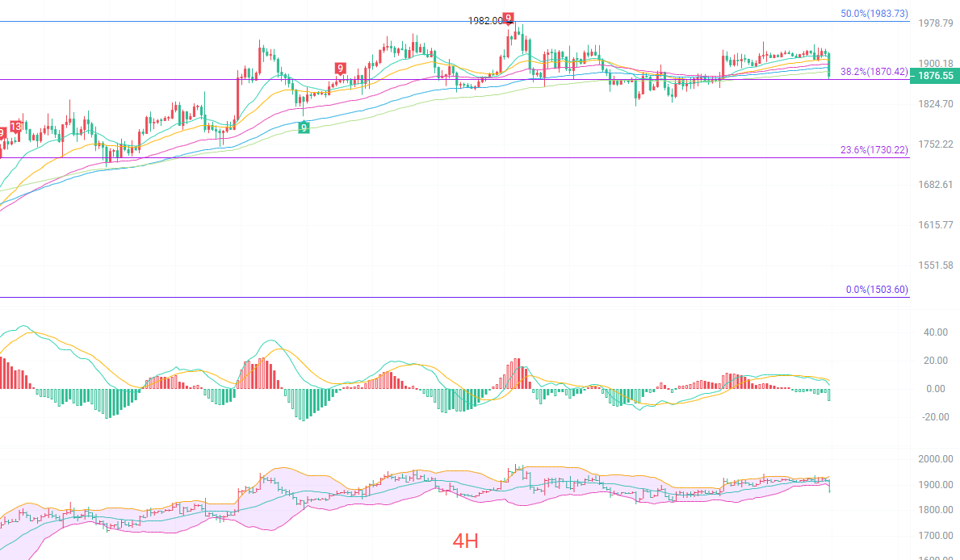Click the -20.00 MACD axis value
This screenshot has width=960, height=560.
click(x=934, y=417)
